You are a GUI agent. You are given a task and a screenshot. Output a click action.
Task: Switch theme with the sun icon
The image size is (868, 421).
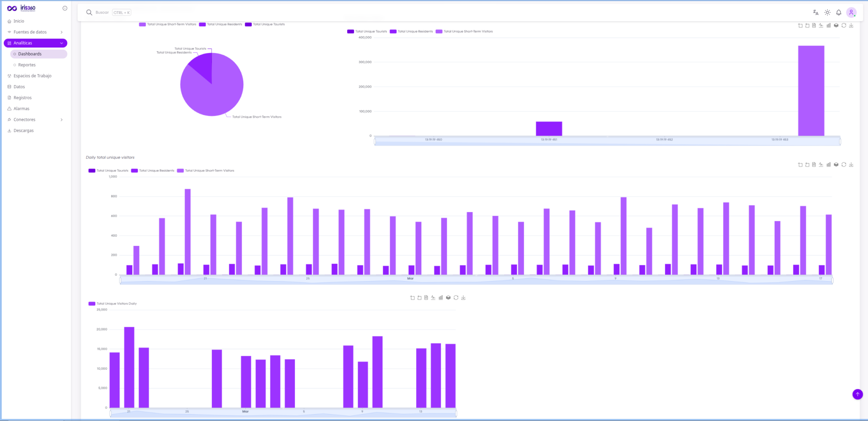point(827,13)
